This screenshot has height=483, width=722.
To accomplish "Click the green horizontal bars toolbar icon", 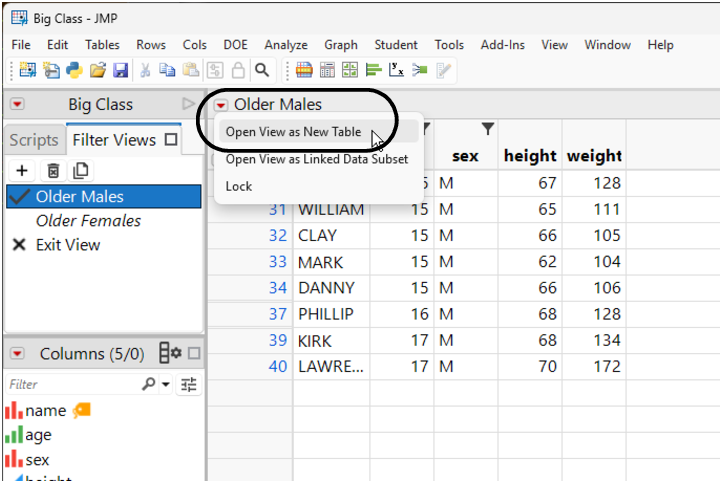I will point(373,70).
